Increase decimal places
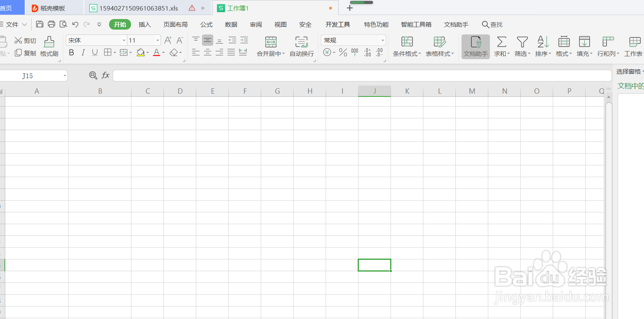This screenshot has width=644, height=319. [x=367, y=52]
